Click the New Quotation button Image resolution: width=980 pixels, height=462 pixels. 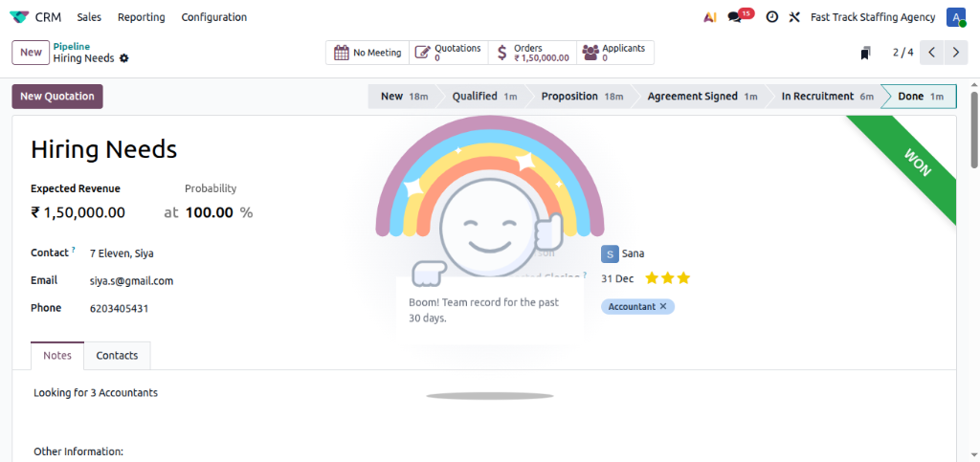57,97
